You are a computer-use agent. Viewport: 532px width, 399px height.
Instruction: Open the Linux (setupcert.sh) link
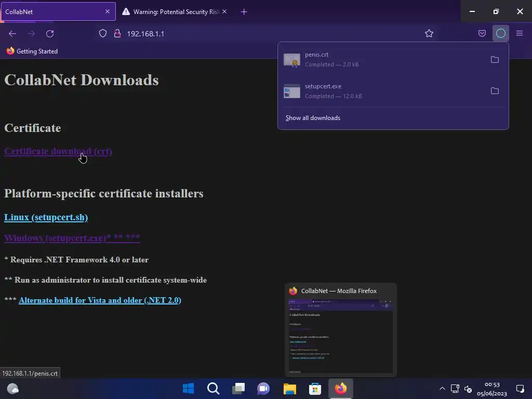pos(46,217)
